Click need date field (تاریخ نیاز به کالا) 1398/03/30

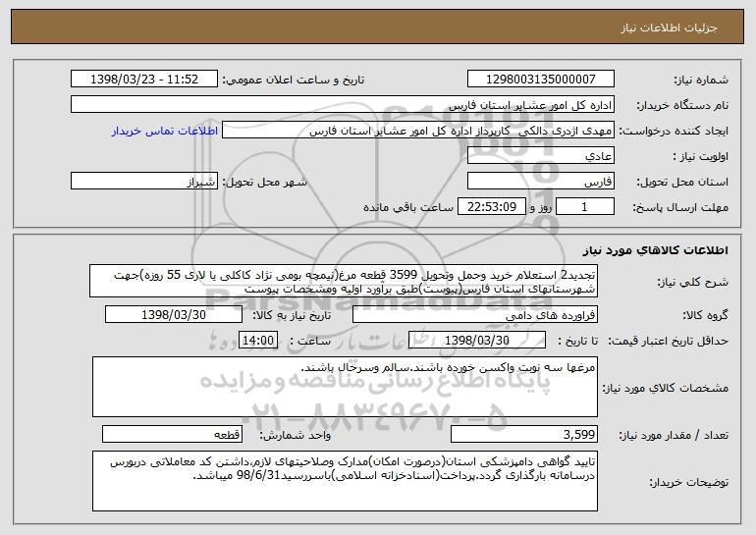coord(174,315)
